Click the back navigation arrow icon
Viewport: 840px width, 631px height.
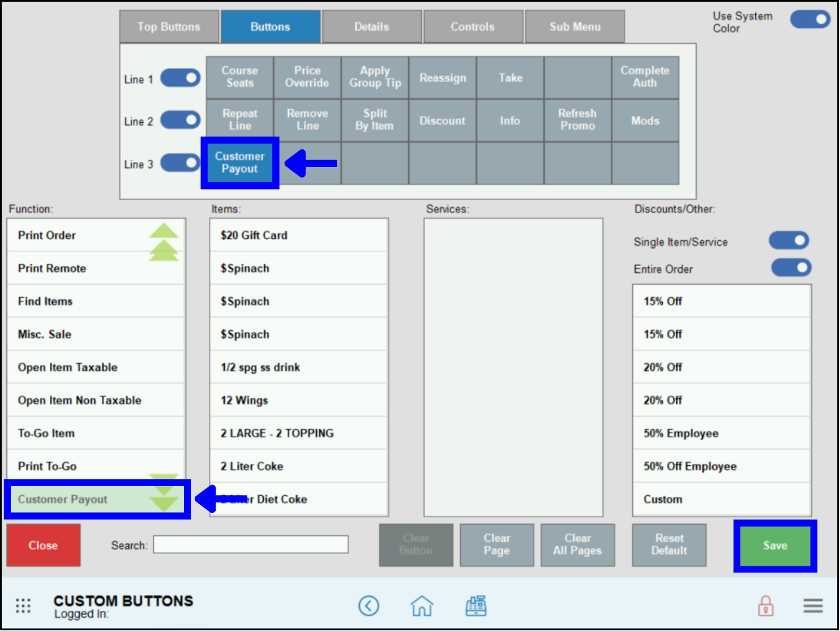(x=369, y=606)
